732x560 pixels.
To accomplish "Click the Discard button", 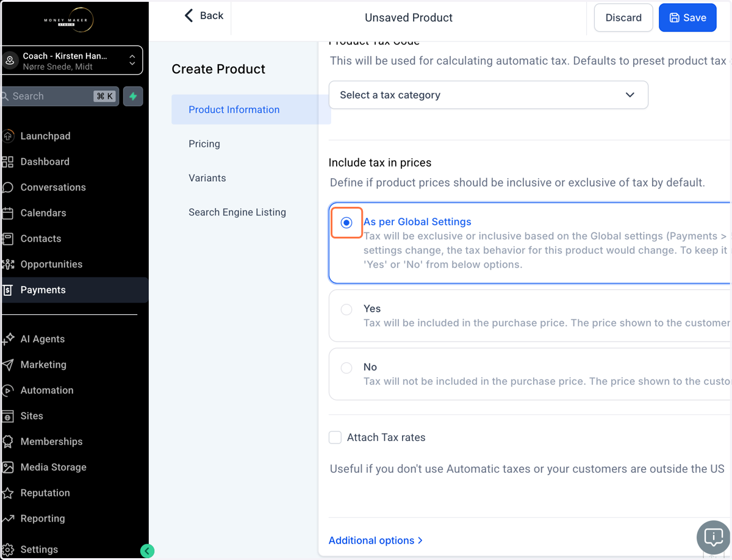I will pos(623,18).
